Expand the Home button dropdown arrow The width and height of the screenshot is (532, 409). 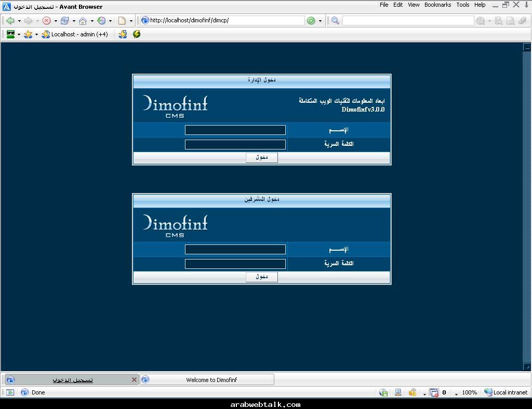(92, 21)
